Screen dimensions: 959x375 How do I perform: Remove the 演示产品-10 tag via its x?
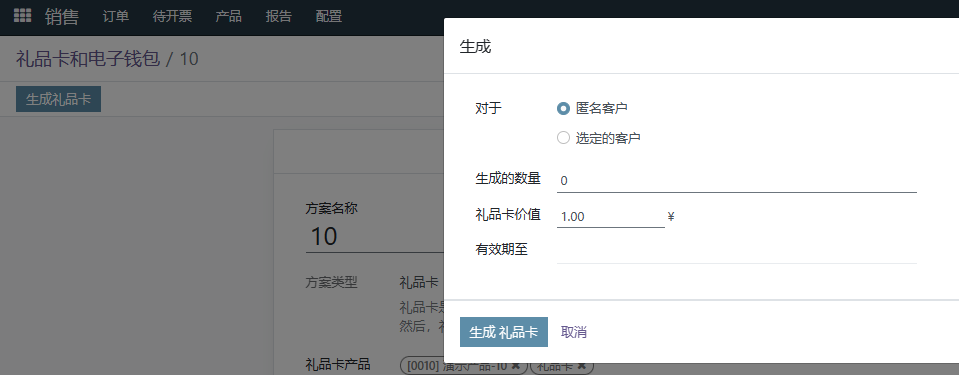coord(516,365)
